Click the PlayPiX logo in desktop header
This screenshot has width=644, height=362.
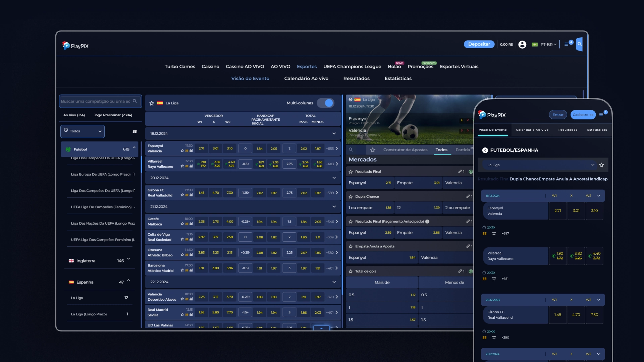(75, 46)
